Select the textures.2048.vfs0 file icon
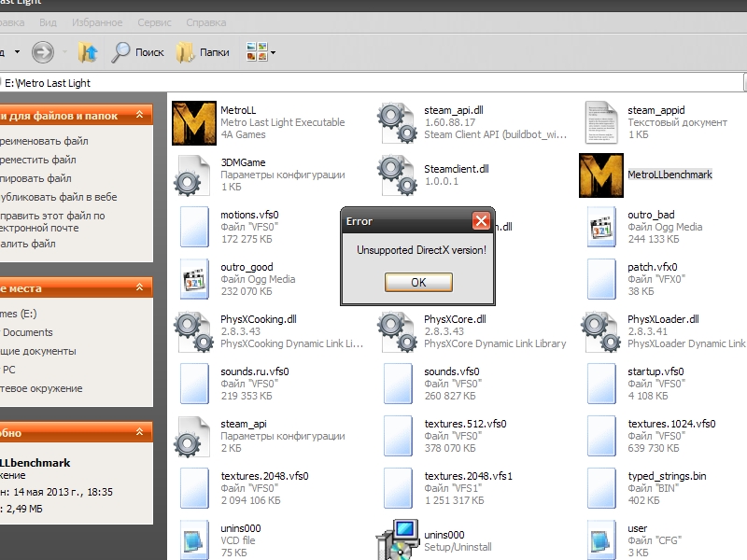Screen dimensions: 747x560 click(194, 488)
